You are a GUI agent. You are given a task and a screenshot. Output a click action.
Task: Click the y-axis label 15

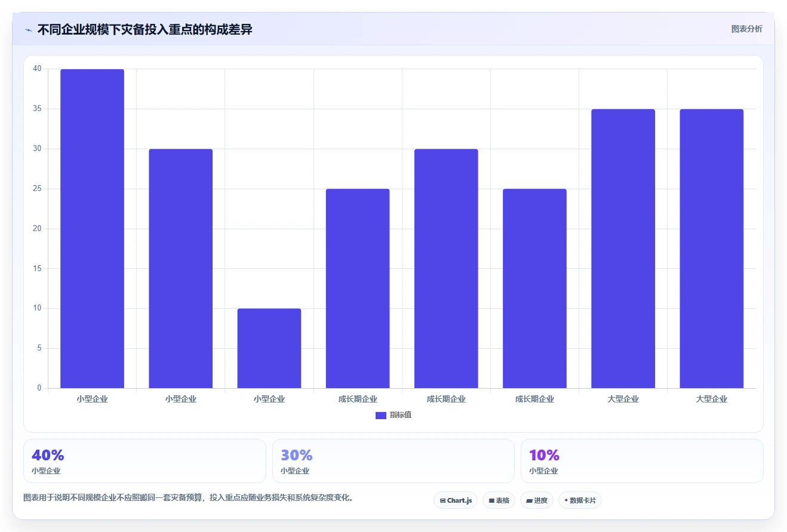tap(37, 269)
